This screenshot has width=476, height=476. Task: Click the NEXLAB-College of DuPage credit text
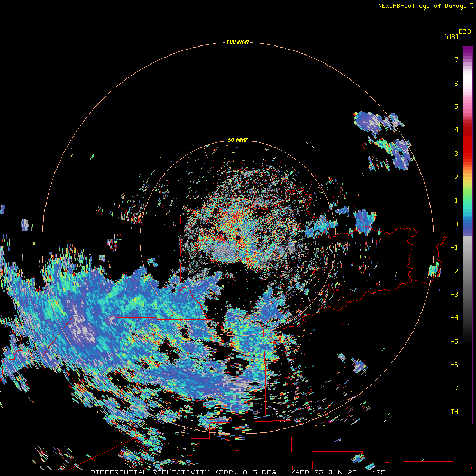coord(423,6)
